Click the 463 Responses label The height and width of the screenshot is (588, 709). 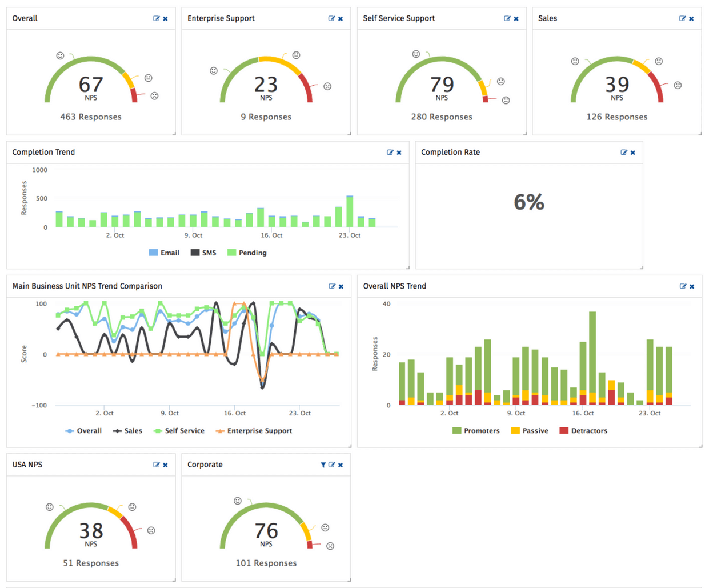91,117
